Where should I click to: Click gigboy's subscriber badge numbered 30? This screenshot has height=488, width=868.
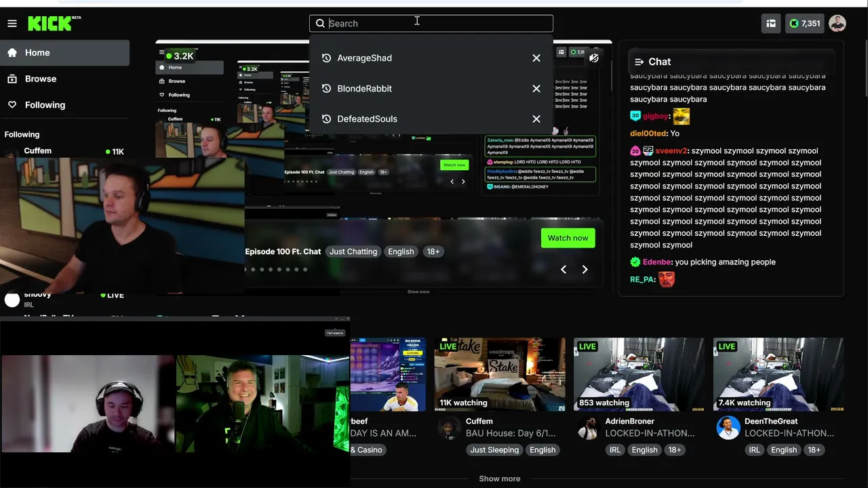[635, 116]
